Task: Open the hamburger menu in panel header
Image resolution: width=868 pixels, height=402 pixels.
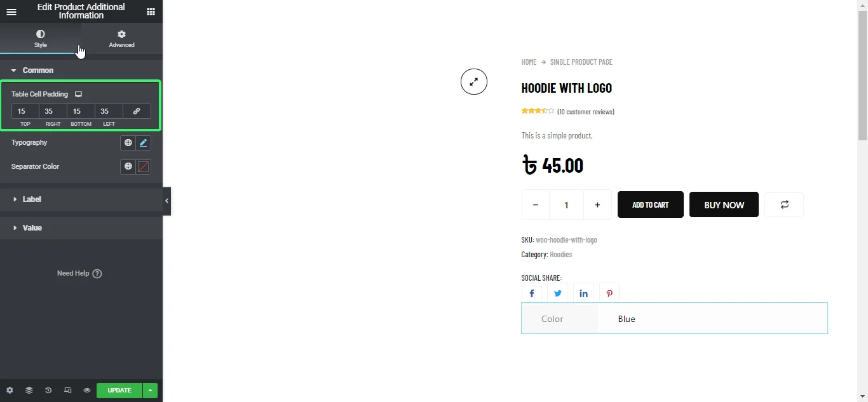Action: [x=11, y=11]
